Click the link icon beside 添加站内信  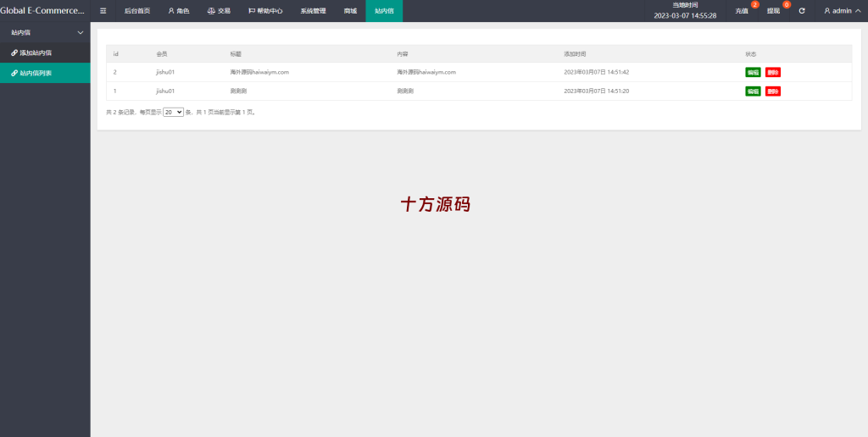point(14,53)
